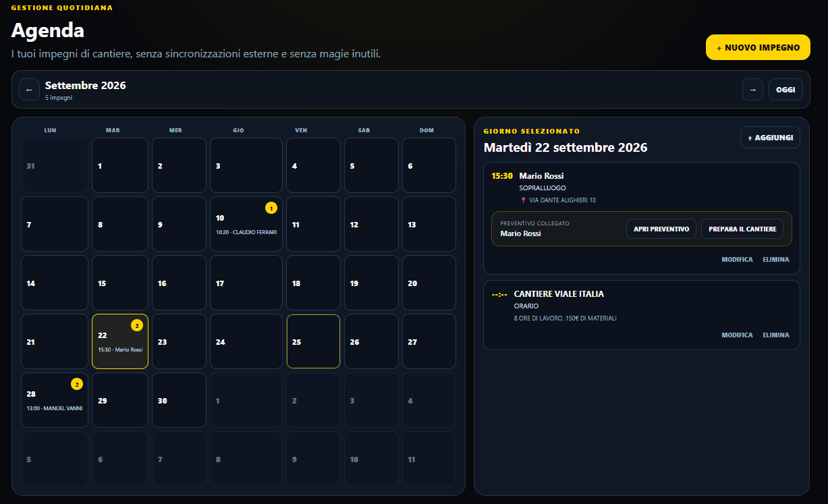Click '10:20 · CLAUDIO FERRARI' event text

[246, 232]
